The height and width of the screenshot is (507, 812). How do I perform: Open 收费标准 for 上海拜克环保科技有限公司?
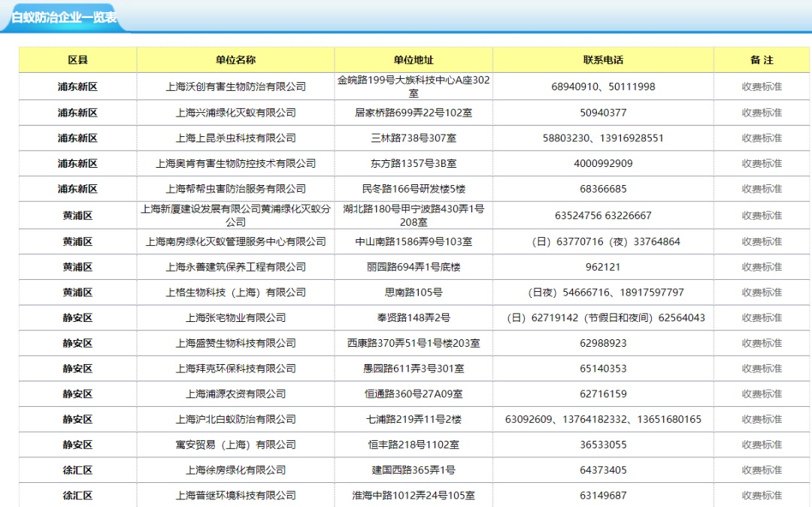coord(761,368)
